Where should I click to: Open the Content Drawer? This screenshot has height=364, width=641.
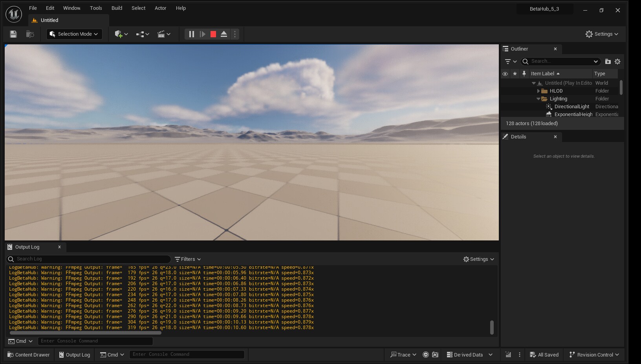coord(29,355)
